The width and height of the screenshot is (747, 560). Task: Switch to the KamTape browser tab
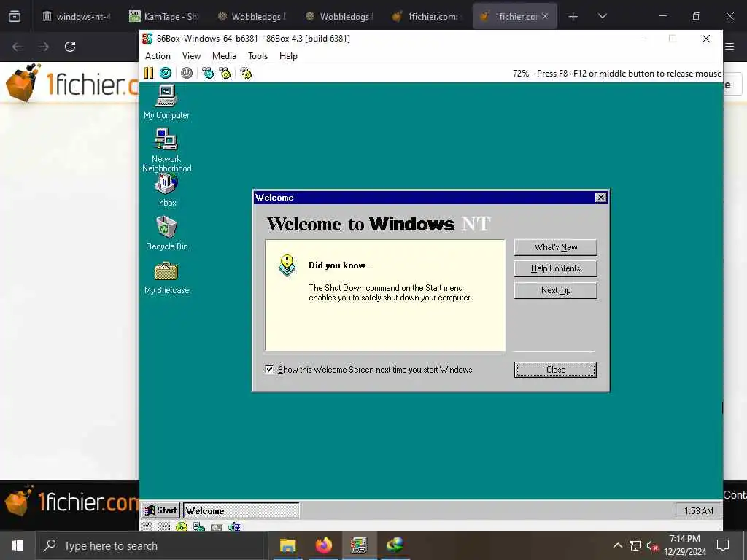(x=164, y=16)
